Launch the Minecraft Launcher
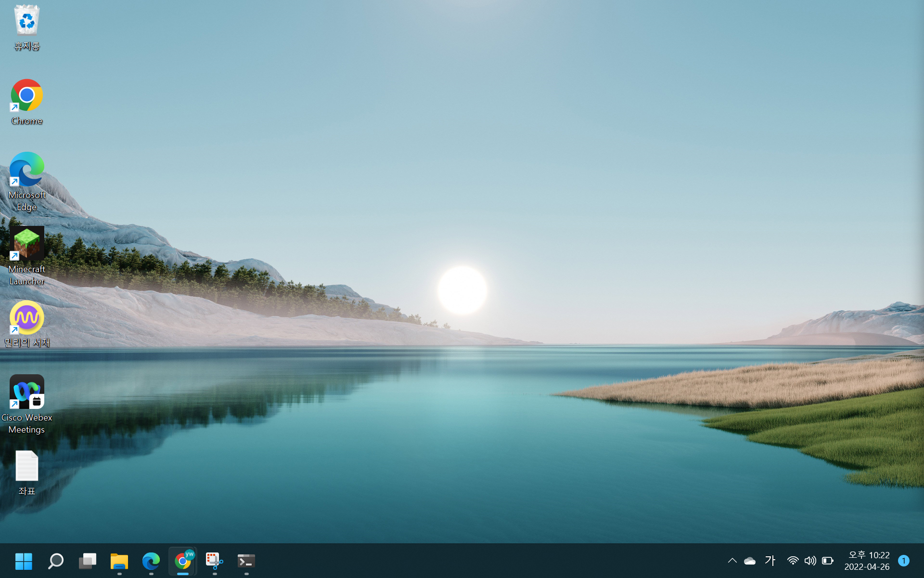Viewport: 924px width, 578px height. point(26,243)
